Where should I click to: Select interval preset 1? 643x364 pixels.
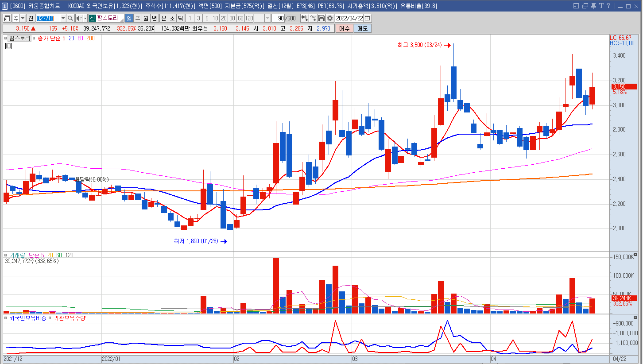click(190, 18)
